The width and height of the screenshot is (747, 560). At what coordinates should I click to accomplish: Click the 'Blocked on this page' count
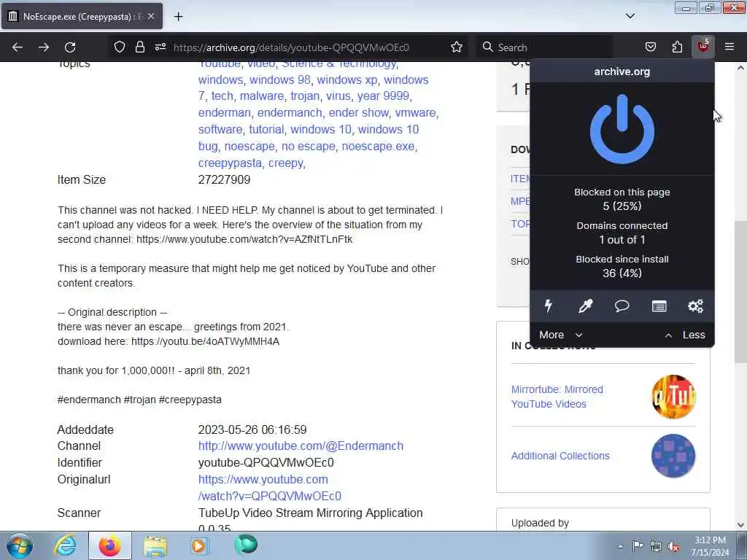pyautogui.click(x=622, y=206)
